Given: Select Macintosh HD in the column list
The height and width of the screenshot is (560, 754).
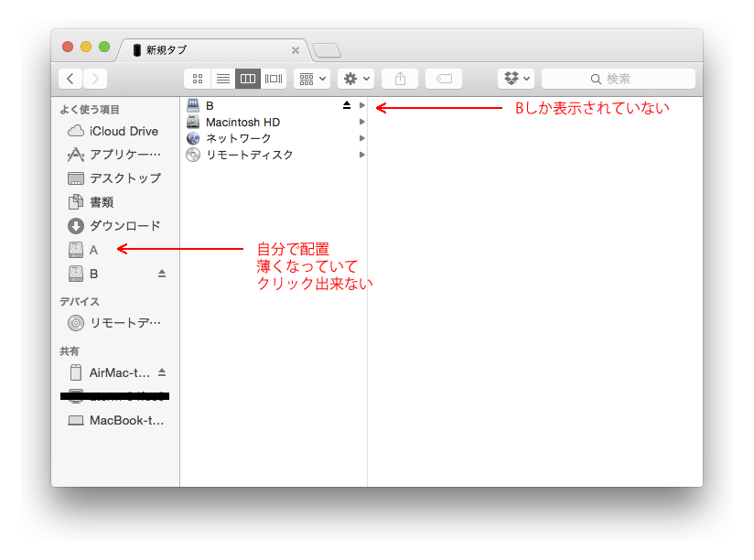Looking at the screenshot, I should [x=275, y=122].
